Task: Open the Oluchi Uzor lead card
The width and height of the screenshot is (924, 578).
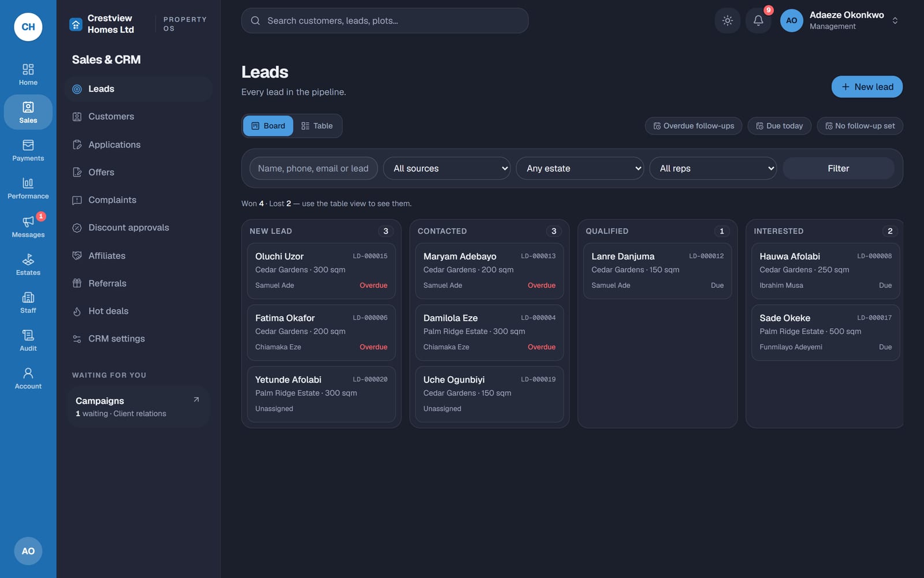Action: point(321,271)
